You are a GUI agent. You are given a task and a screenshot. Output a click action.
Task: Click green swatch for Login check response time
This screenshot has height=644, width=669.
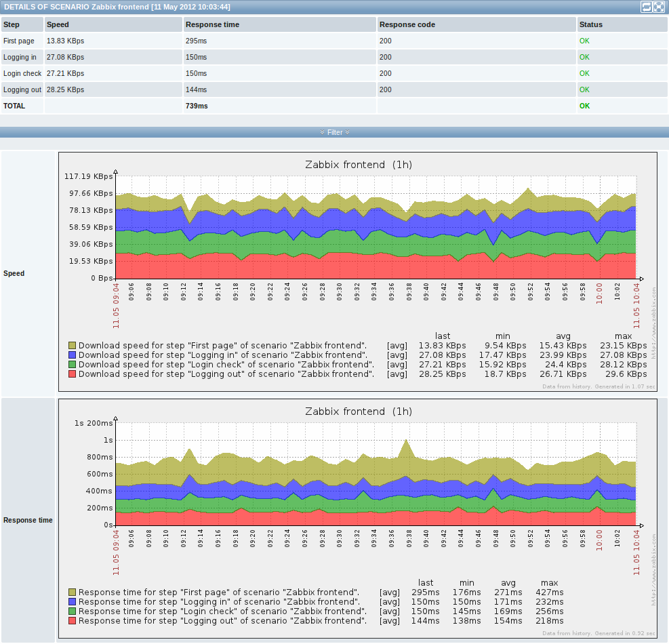[72, 611]
